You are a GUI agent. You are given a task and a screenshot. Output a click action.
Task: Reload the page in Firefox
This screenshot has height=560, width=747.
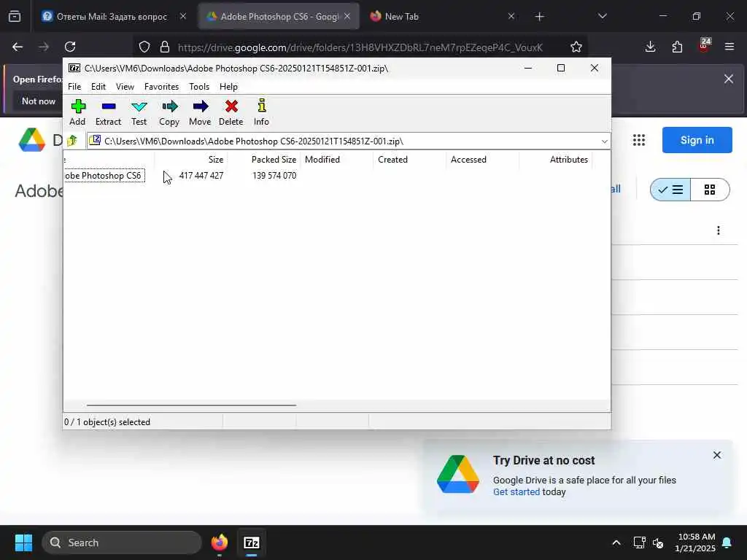pyautogui.click(x=70, y=47)
